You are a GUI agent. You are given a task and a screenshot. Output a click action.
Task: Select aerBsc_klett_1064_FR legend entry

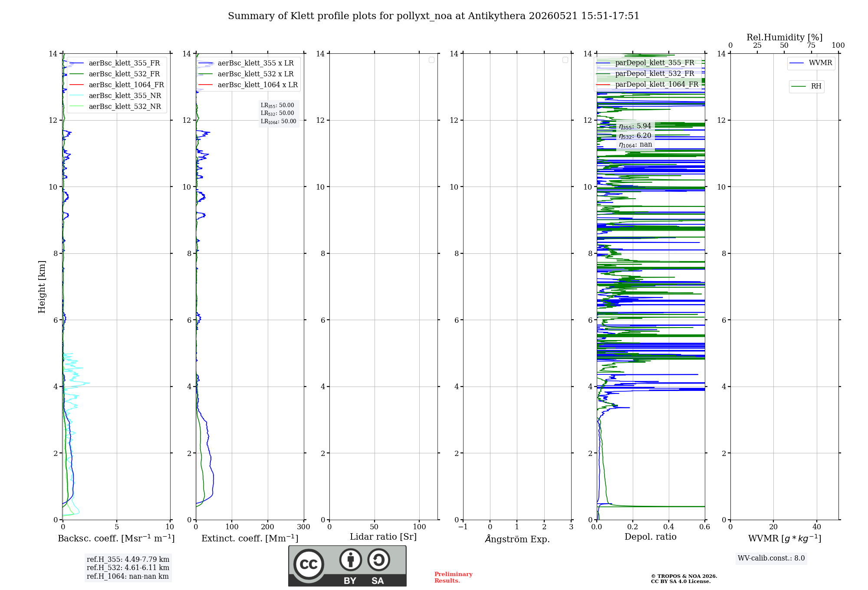[x=117, y=85]
